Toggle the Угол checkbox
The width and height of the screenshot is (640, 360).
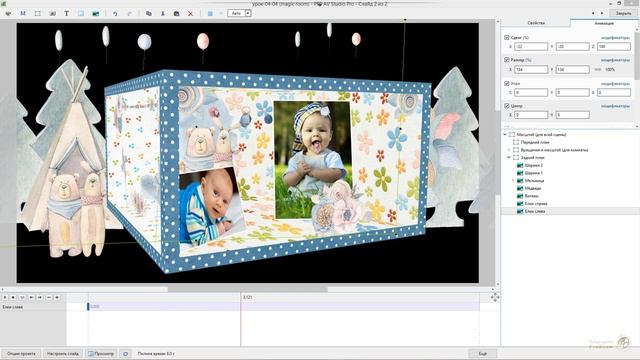tap(507, 83)
